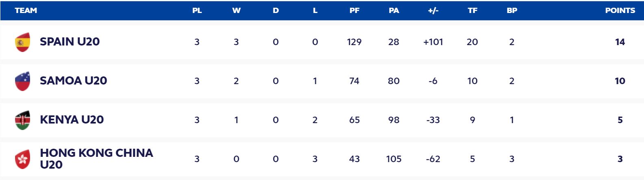Click the Spain U20 flag icon
This screenshot has width=644, height=180.
click(x=22, y=42)
